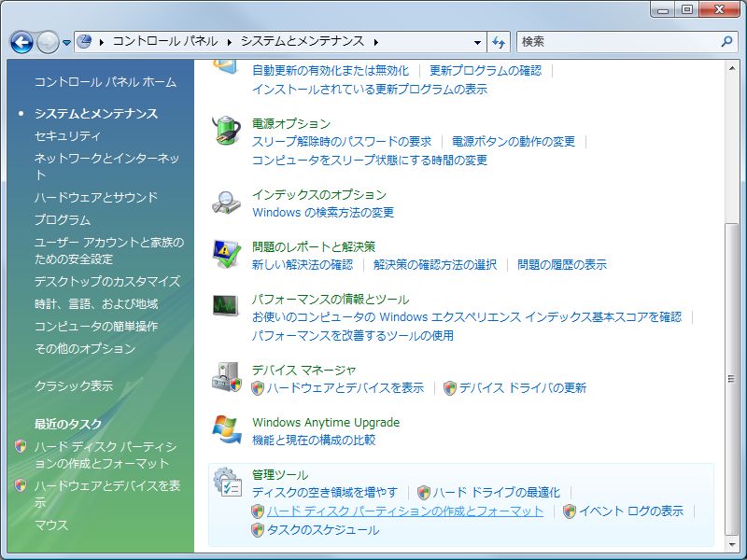Click 問題の履歴の表示 link
747x560 pixels.
562,265
